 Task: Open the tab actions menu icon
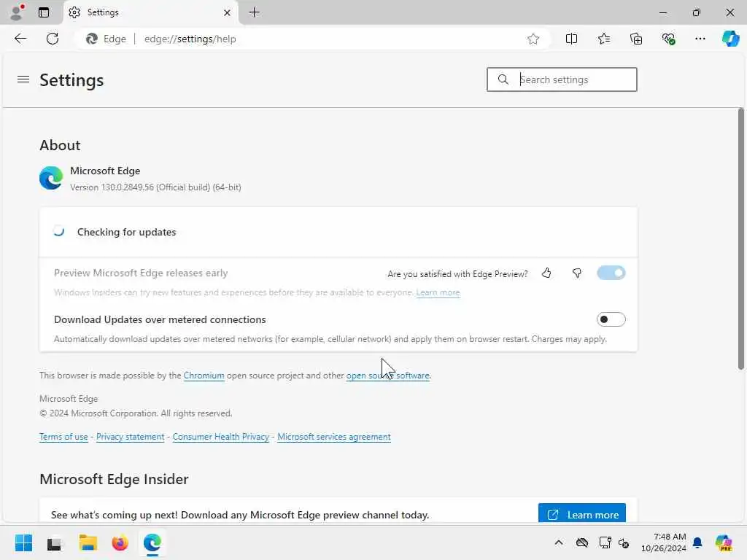pyautogui.click(x=44, y=12)
